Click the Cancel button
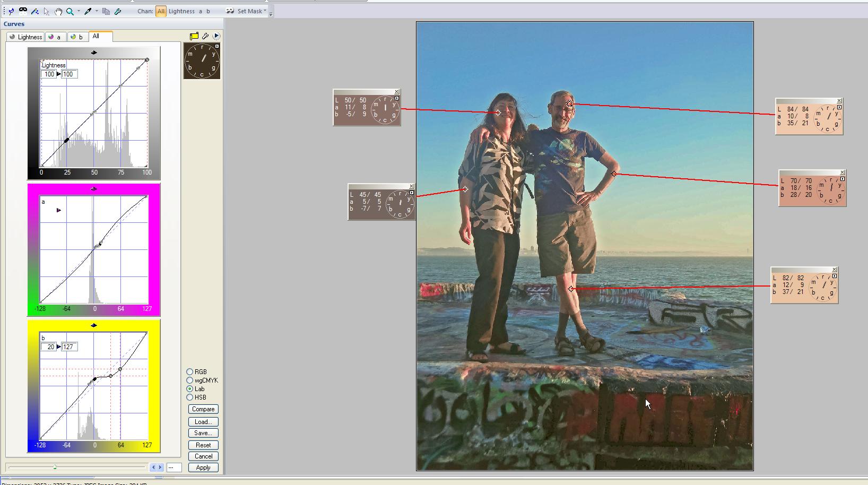The width and height of the screenshot is (868, 485). point(203,456)
